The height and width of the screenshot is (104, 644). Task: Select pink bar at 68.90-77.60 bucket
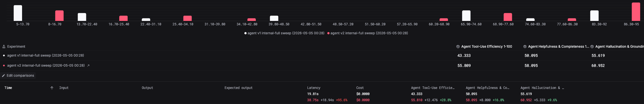point(508,17)
